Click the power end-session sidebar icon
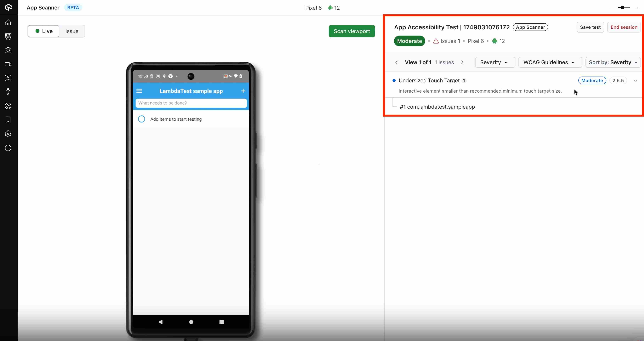 (x=8, y=148)
